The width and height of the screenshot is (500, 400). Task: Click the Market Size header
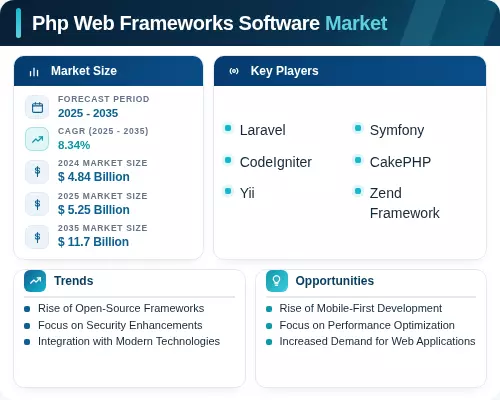point(108,71)
